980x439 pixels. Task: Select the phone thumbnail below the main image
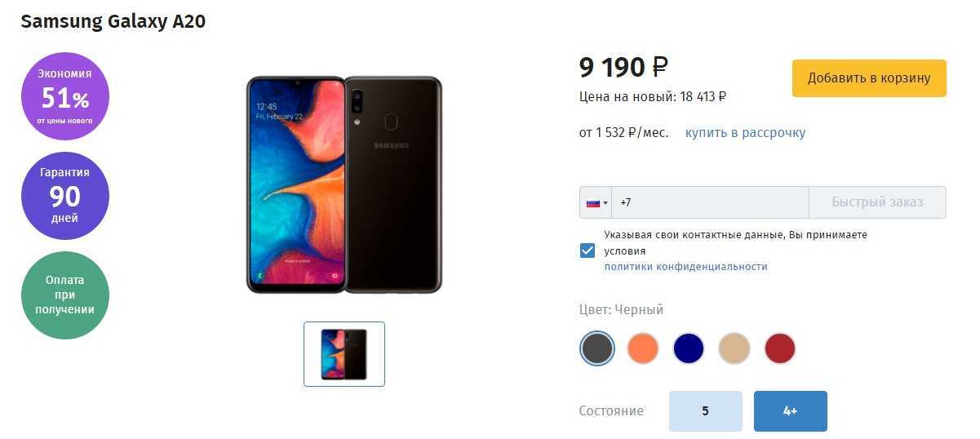344,354
